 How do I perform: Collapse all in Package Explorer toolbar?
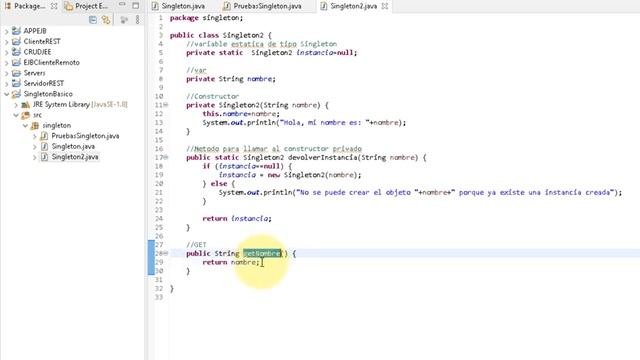(x=93, y=20)
